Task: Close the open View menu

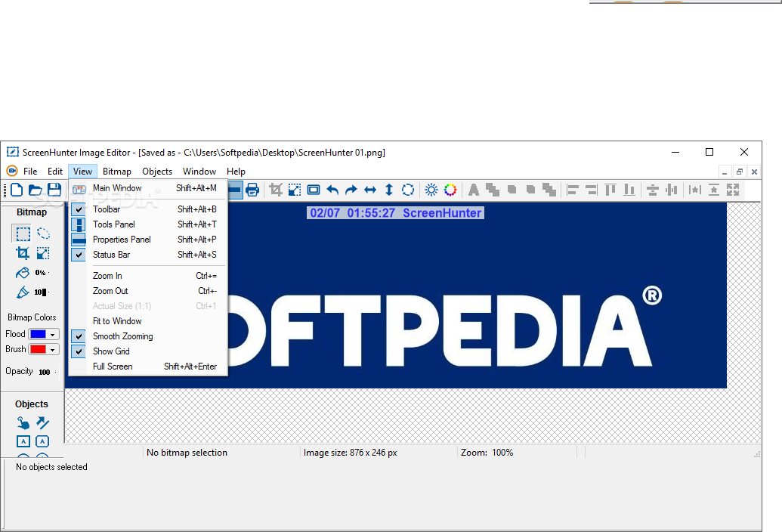Action: click(83, 171)
